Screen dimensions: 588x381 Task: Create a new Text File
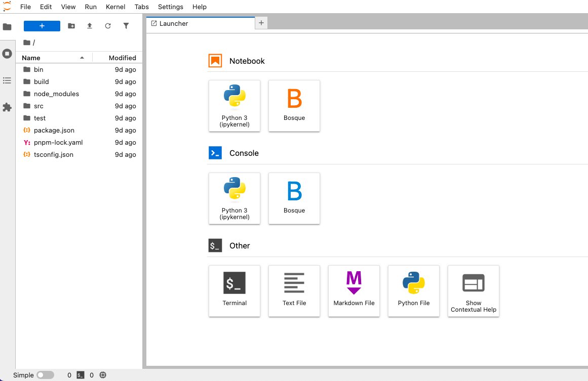[x=294, y=291]
